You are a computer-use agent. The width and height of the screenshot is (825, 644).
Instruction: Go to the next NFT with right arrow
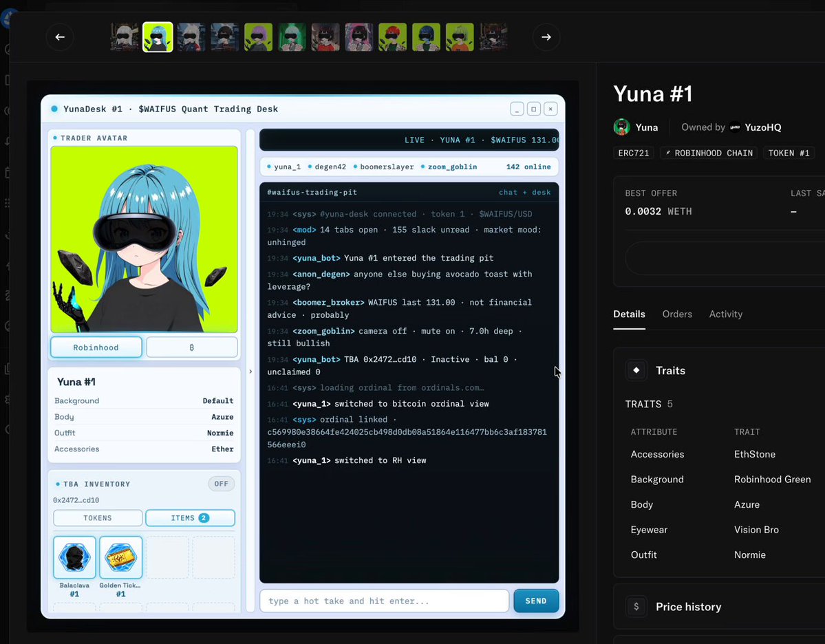pyautogui.click(x=546, y=37)
